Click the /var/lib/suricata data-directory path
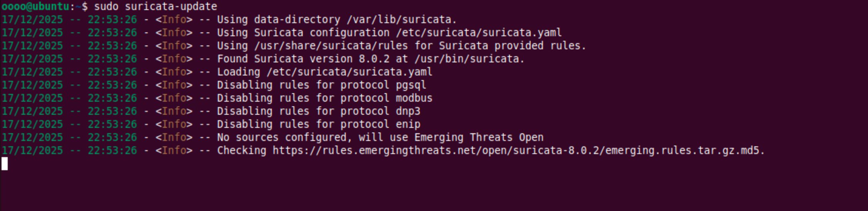868x211 pixels. pyautogui.click(x=401, y=20)
